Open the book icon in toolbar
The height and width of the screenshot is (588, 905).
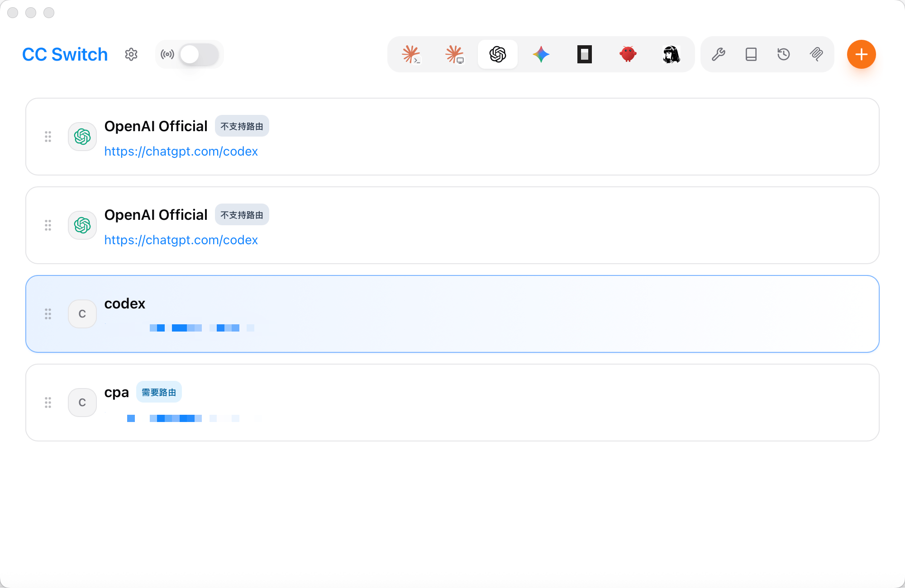click(751, 54)
